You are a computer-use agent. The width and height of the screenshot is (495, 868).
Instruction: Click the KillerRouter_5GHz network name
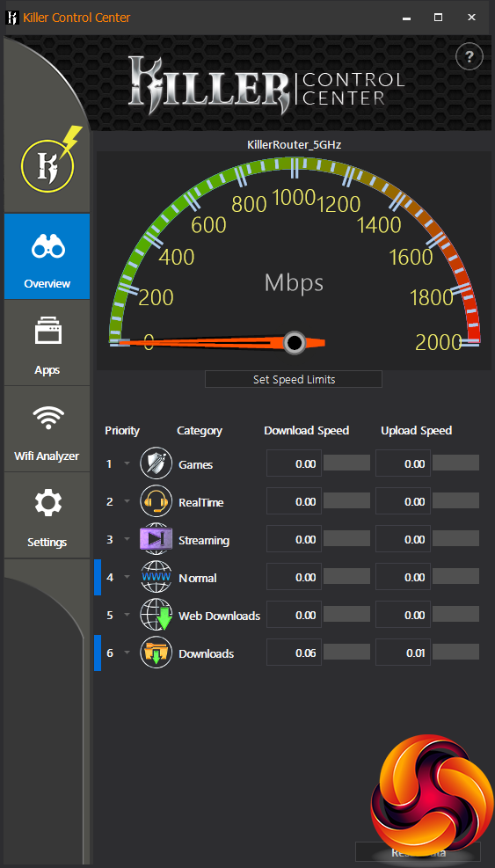294,145
